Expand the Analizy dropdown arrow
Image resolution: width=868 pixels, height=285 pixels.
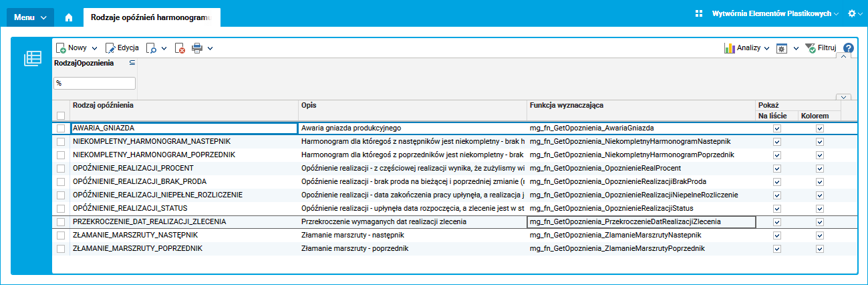coord(766,48)
